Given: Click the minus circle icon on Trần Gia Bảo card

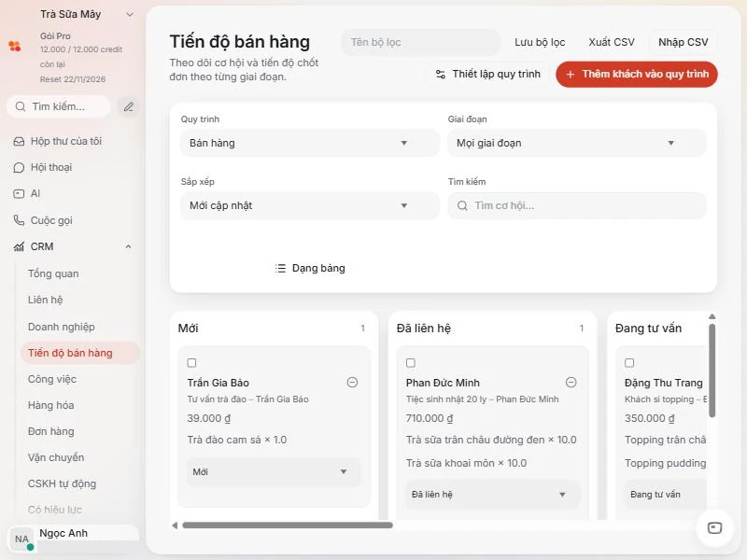Looking at the screenshot, I should click(x=352, y=383).
